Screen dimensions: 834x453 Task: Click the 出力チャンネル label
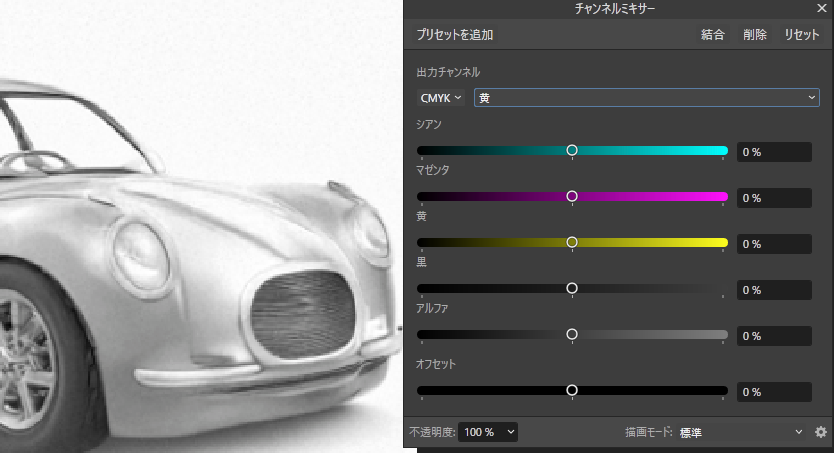pyautogui.click(x=448, y=72)
